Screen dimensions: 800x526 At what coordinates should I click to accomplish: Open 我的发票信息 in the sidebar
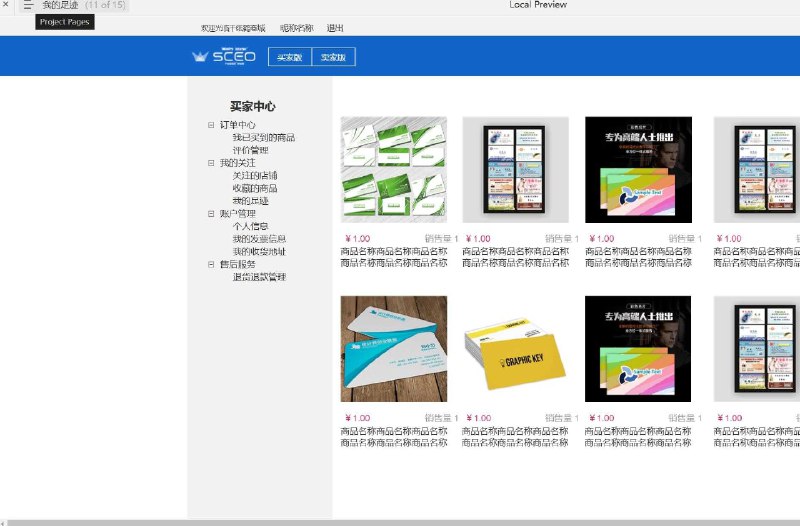pyautogui.click(x=259, y=239)
